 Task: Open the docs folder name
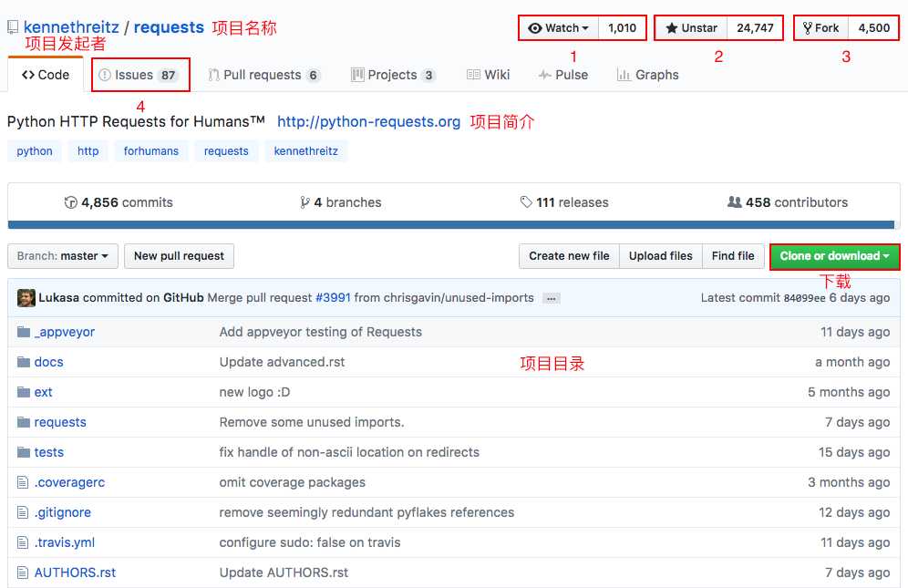tap(48, 362)
